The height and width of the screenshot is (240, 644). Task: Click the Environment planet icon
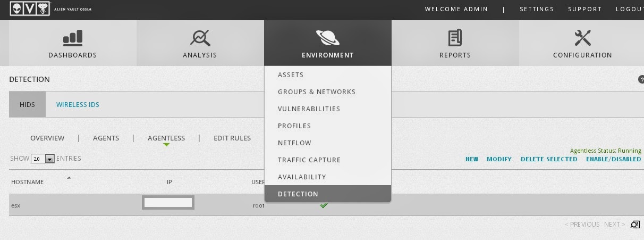coord(327,37)
